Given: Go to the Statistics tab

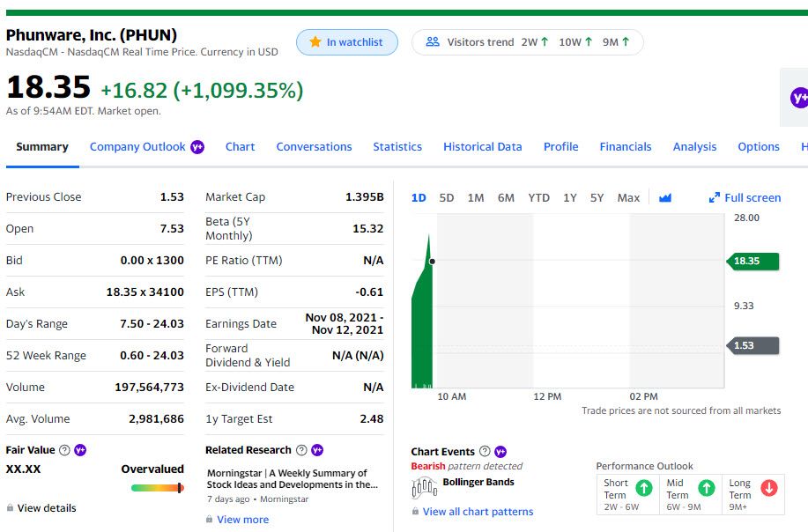Looking at the screenshot, I should click(397, 147).
